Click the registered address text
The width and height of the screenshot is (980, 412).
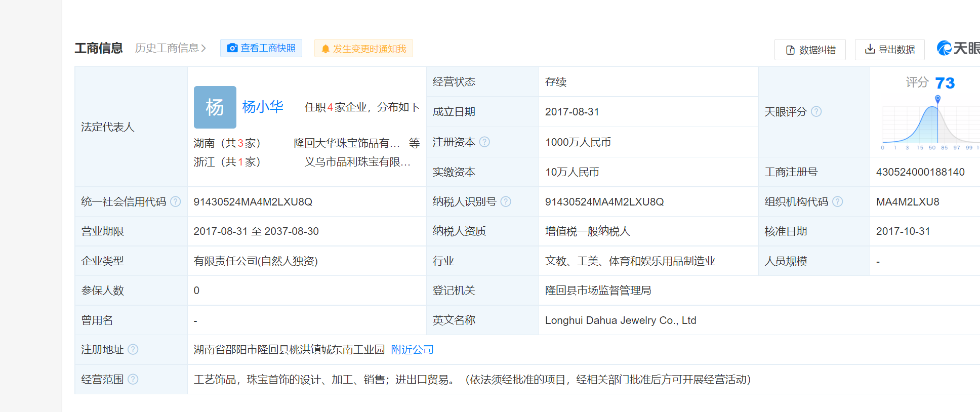pos(289,350)
